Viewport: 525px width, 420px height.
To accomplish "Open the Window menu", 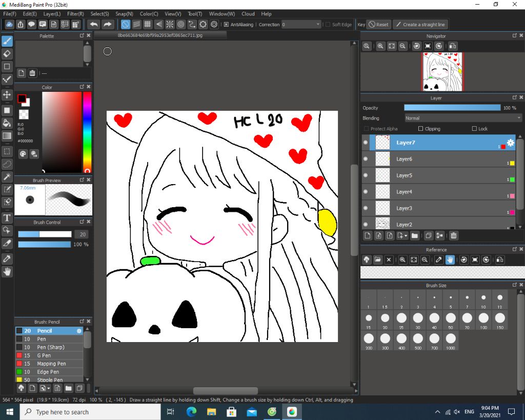I will tap(222, 14).
